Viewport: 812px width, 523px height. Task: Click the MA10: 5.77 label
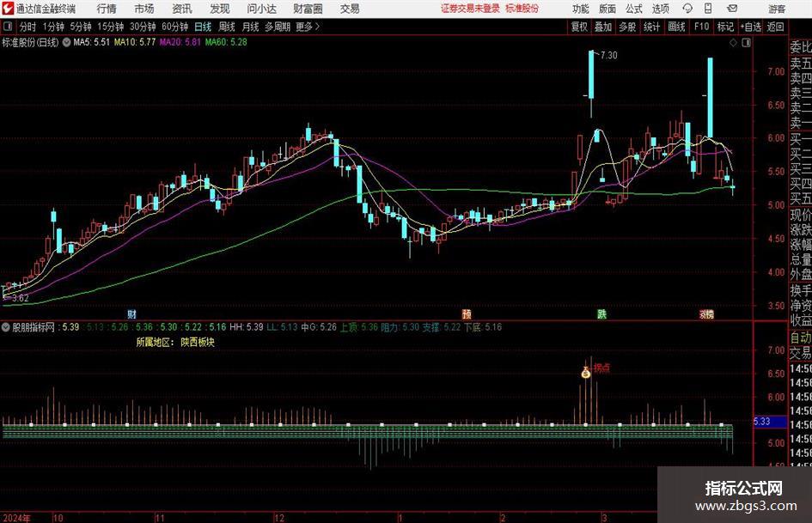pos(135,42)
